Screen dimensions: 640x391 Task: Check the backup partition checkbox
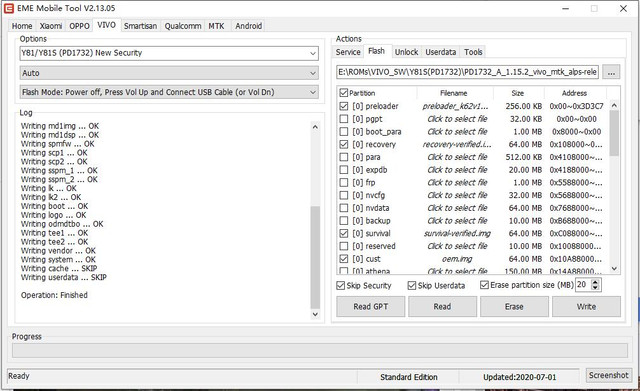click(344, 221)
